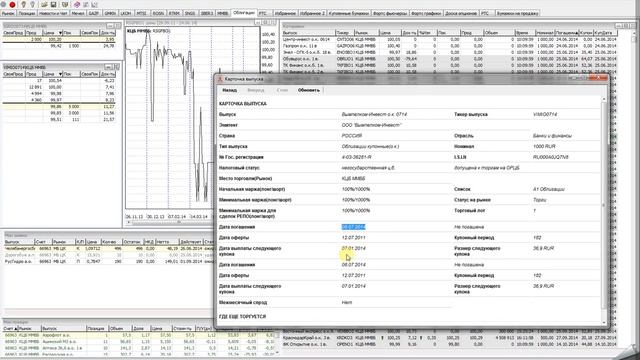This screenshot has height=360, width=640.
Task: Select the Челябинергосбыт order row
Action: [x=108, y=248]
